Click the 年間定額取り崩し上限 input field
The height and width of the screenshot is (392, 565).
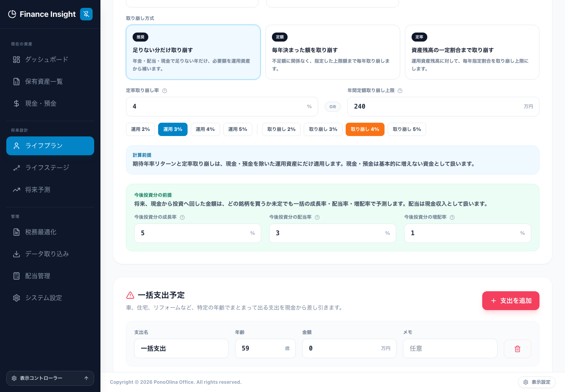(x=443, y=107)
